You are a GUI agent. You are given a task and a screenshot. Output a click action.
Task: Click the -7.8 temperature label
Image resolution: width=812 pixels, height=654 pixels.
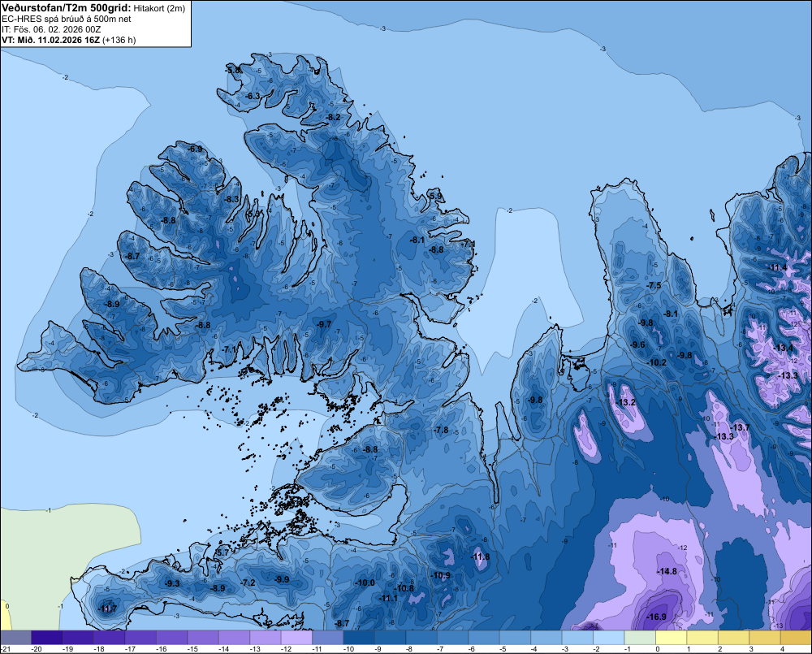441,430
